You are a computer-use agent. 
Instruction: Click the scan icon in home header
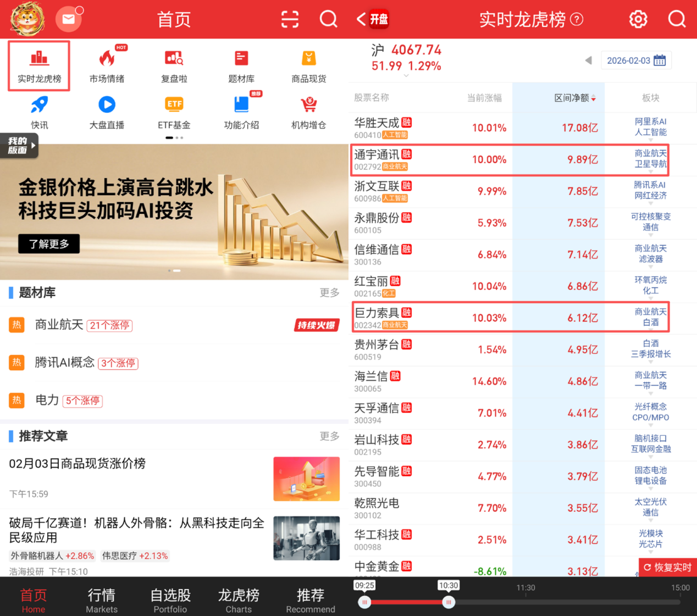pos(290,19)
